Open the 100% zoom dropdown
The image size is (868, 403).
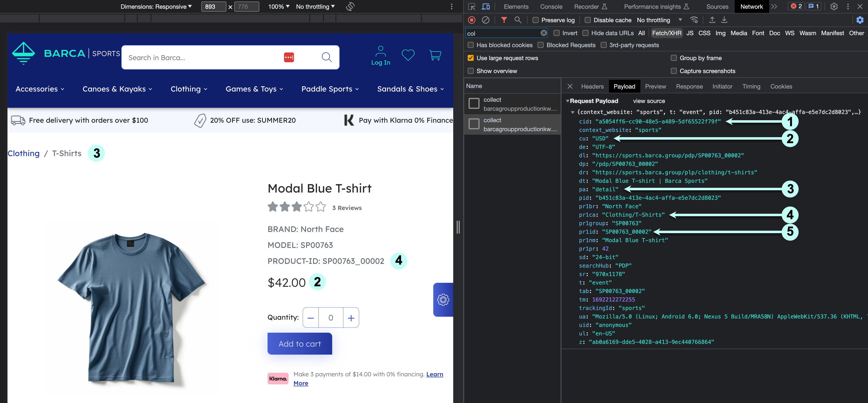(x=279, y=6)
